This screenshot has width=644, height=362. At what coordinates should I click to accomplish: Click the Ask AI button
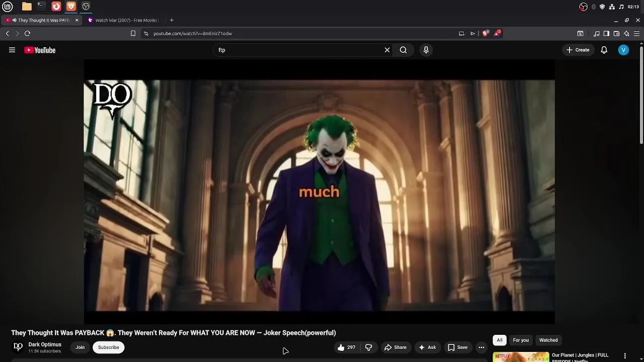427,347
